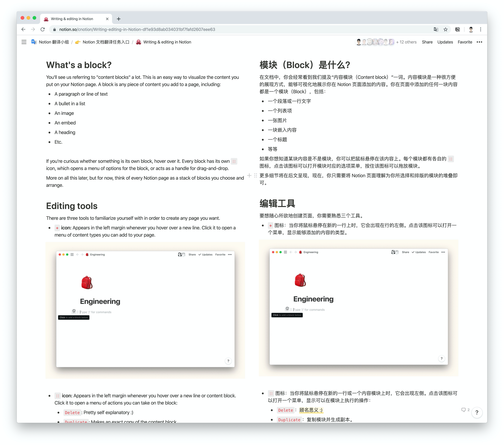The width and height of the screenshot is (504, 445).
Task: Click bullet text 一张图片
Action: click(277, 120)
